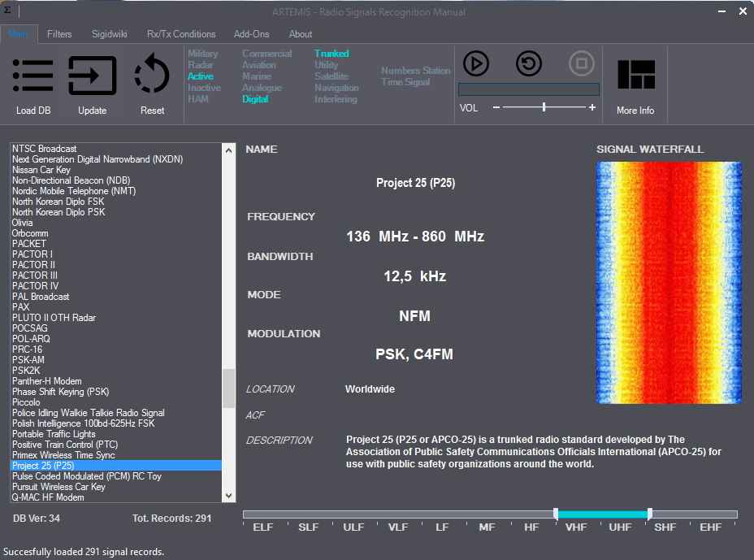The height and width of the screenshot is (560, 754).
Task: Select Positive Train Control (PTC)
Action: [116, 445]
